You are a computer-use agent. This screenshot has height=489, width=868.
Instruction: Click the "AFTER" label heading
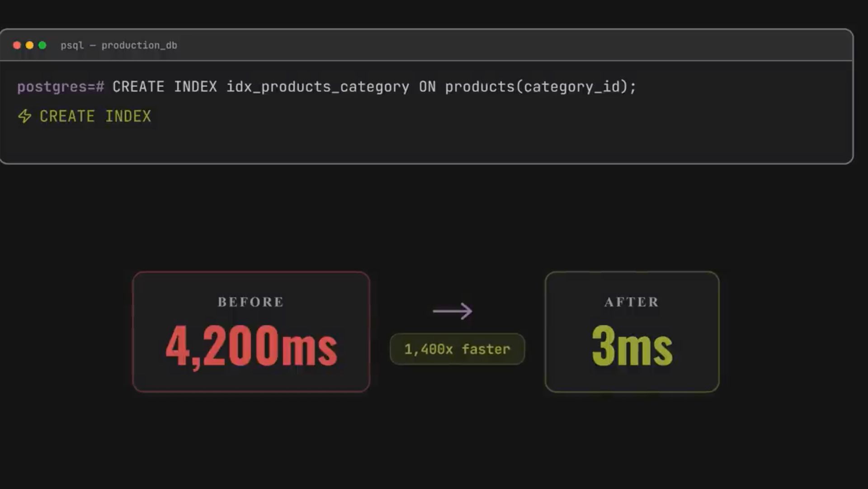[632, 302]
